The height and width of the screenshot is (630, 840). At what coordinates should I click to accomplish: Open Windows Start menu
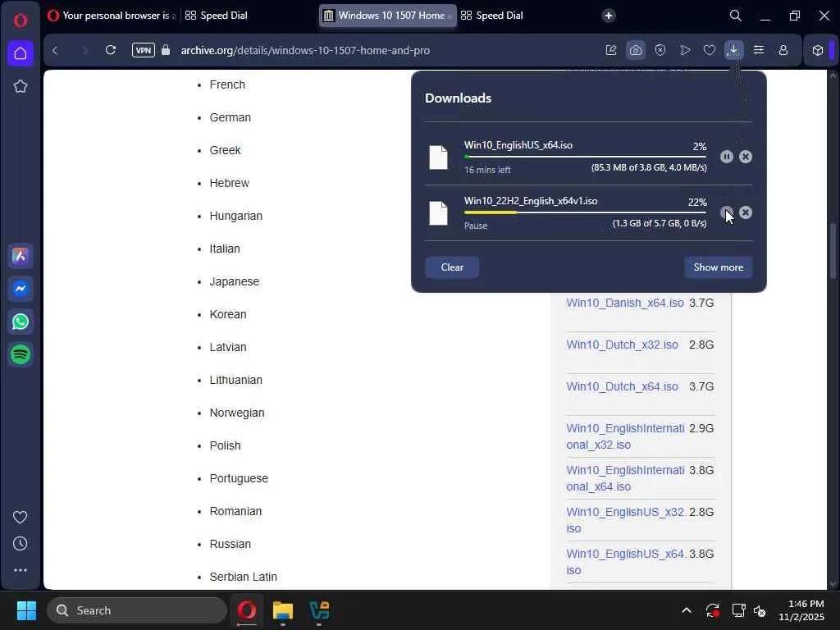[26, 610]
